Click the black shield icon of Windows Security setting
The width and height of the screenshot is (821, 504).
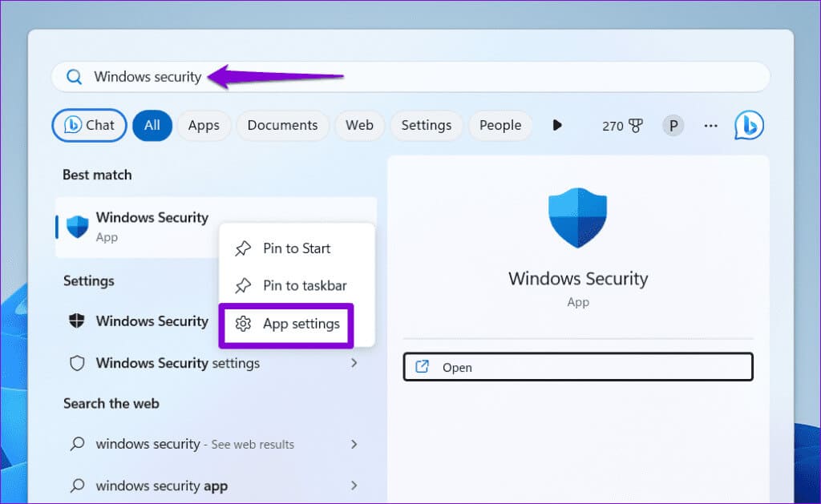click(77, 321)
